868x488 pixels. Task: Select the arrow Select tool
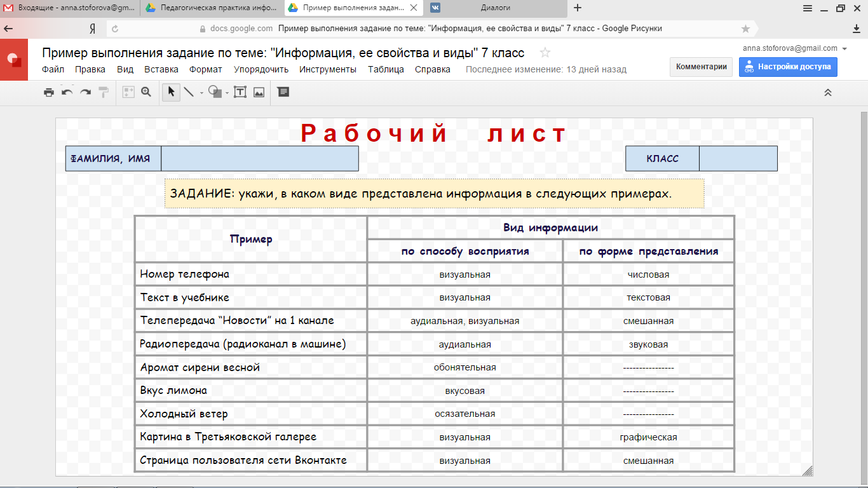point(171,92)
